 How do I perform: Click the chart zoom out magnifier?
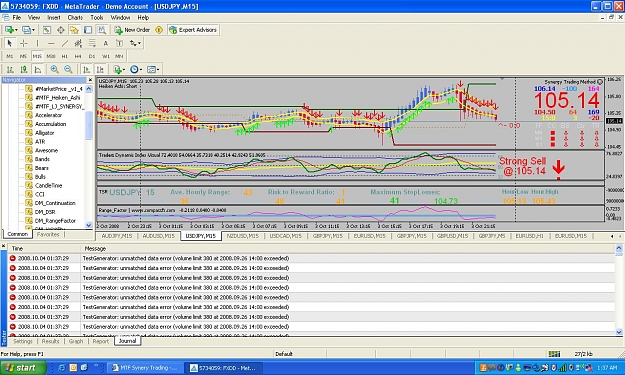pos(68,69)
